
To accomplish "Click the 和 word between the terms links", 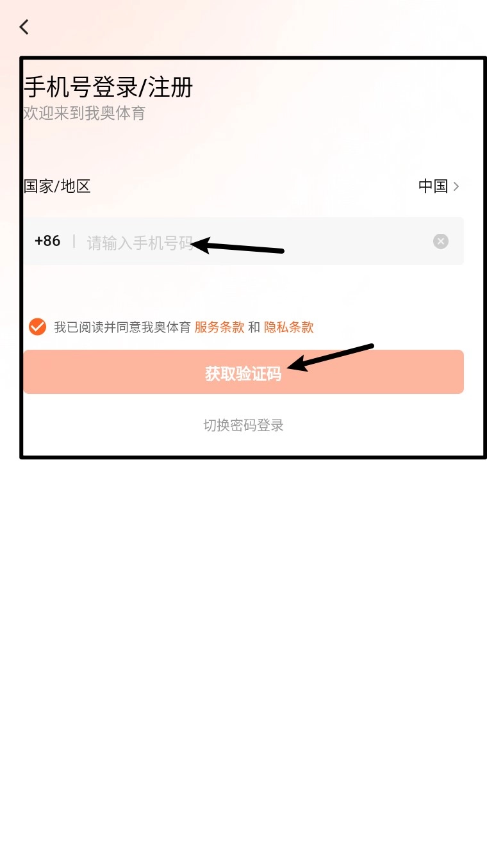I will pyautogui.click(x=254, y=327).
